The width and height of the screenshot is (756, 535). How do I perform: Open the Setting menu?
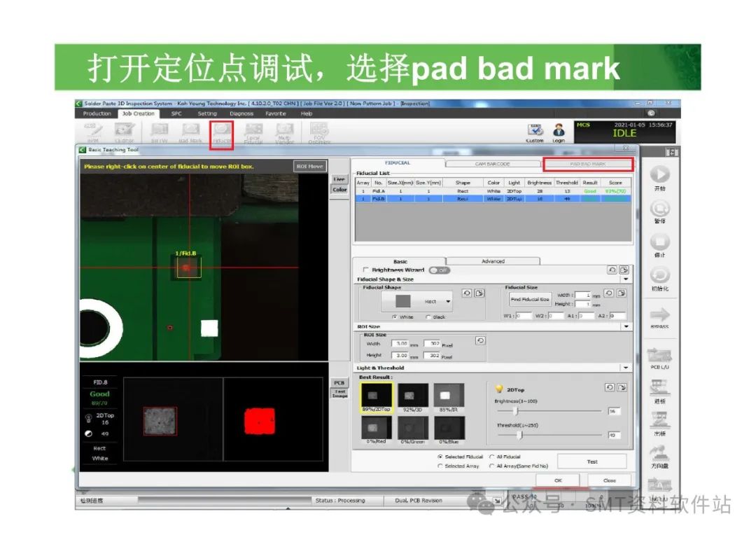point(206,114)
